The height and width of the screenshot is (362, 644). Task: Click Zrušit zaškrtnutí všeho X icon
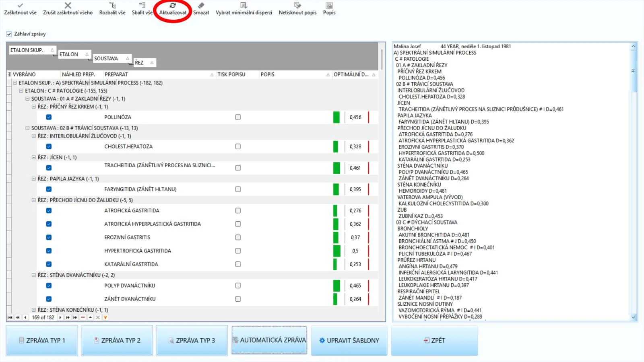pos(68,5)
